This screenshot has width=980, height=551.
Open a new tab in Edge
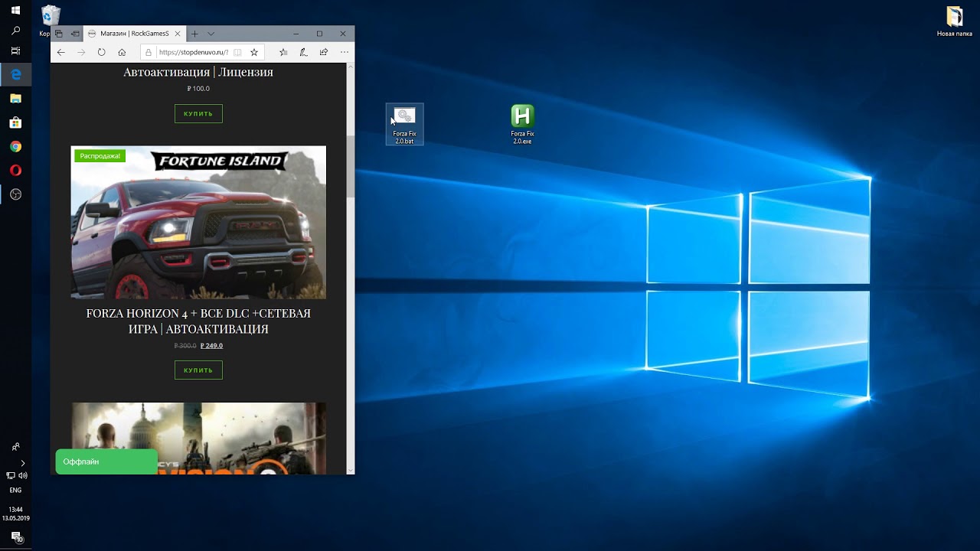click(x=194, y=34)
